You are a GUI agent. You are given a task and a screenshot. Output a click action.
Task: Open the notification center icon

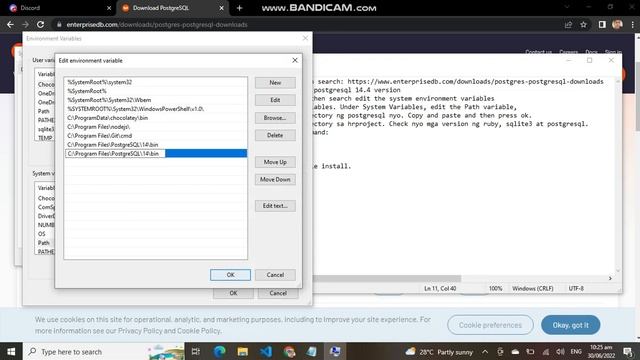tap(628, 351)
